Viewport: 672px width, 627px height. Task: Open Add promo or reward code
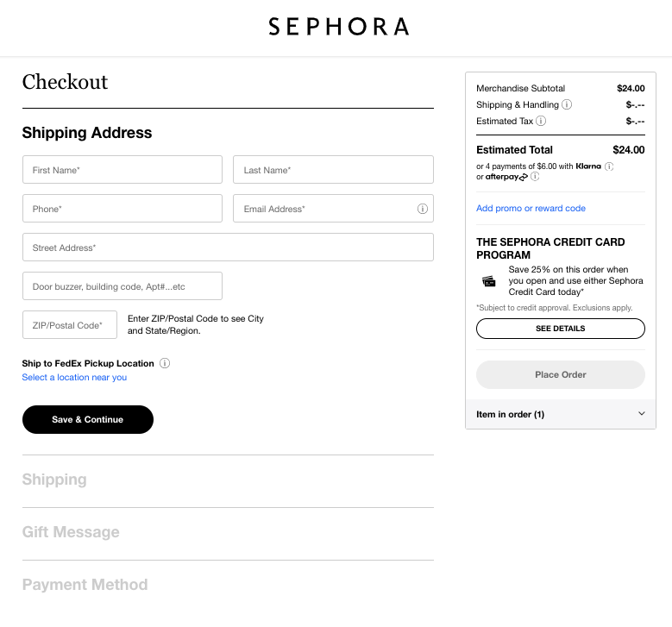pyautogui.click(x=531, y=209)
